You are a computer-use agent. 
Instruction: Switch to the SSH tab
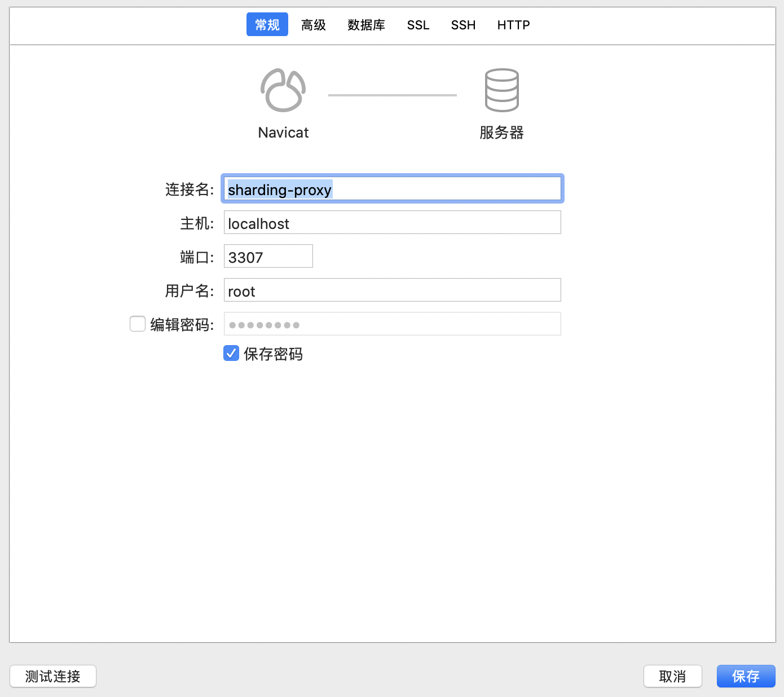tap(464, 25)
